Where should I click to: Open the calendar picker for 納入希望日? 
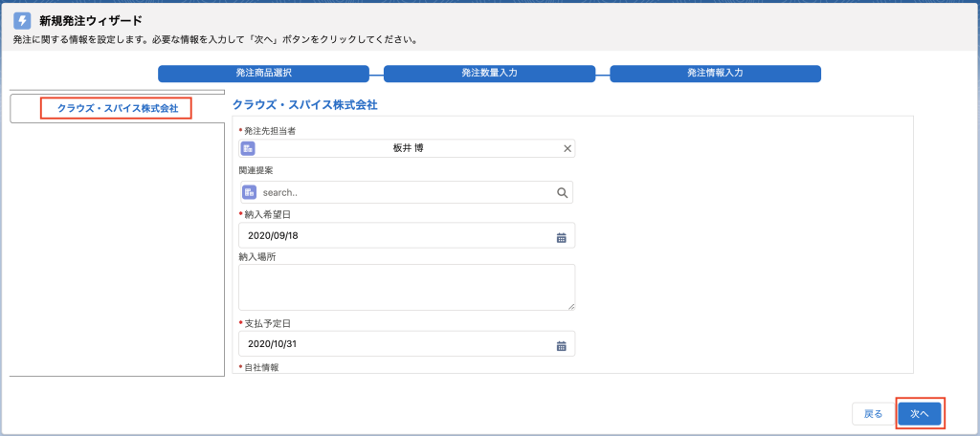pyautogui.click(x=561, y=237)
